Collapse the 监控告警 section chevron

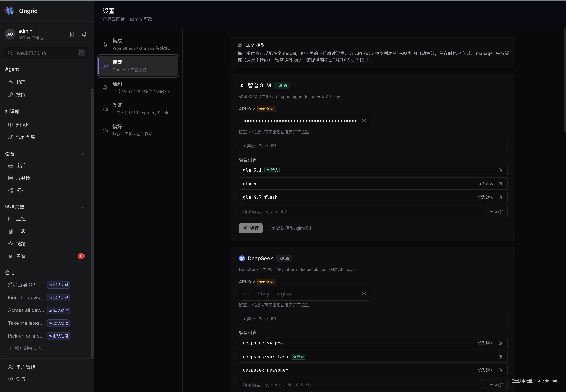click(x=83, y=207)
